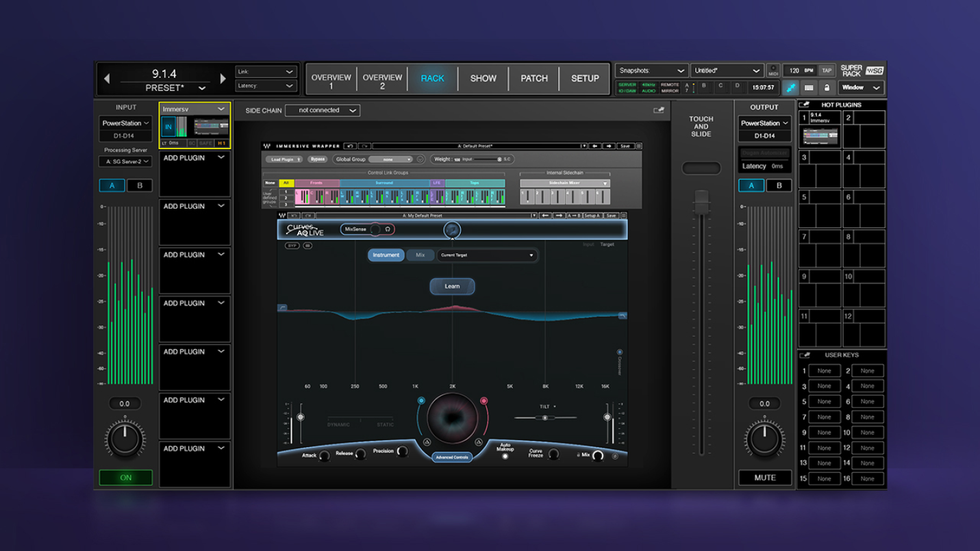
Task: Toggle the input ON button
Action: click(125, 477)
